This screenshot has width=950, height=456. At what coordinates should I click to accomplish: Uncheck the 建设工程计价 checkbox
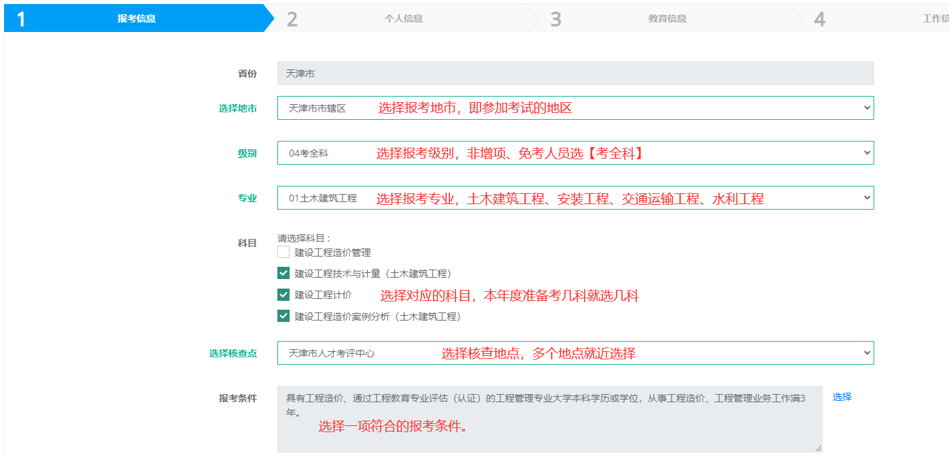tap(284, 294)
